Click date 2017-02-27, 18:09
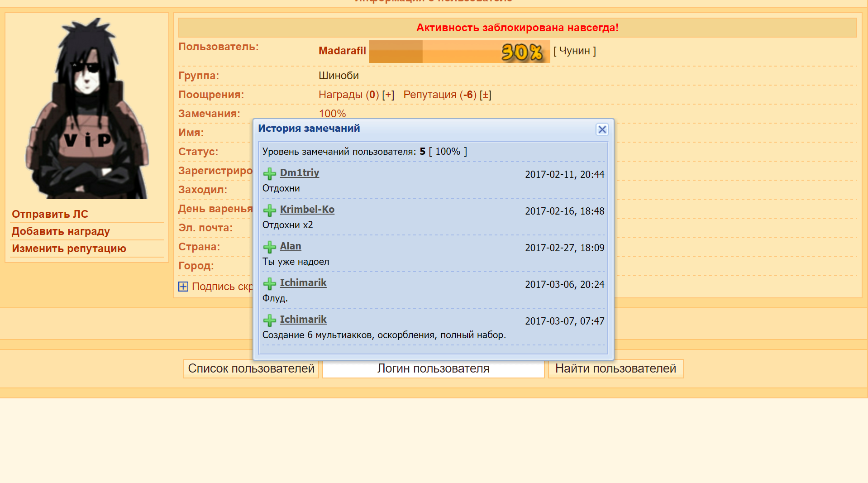This screenshot has width=868, height=483. [564, 248]
